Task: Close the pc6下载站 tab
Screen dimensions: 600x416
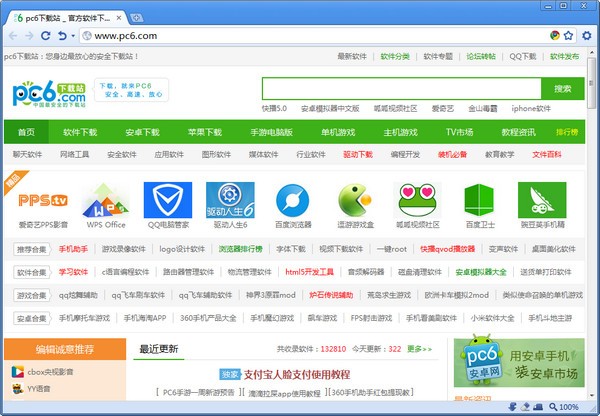Action: coord(119,18)
